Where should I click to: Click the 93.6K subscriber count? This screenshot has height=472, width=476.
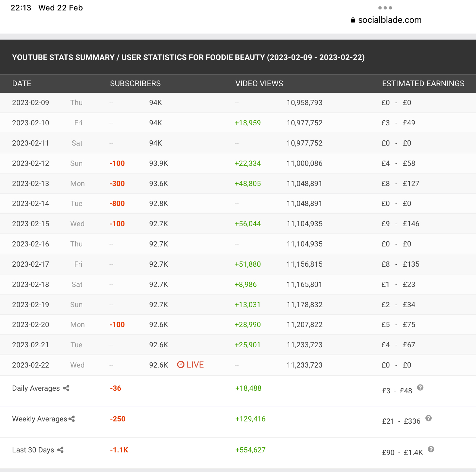click(x=159, y=183)
